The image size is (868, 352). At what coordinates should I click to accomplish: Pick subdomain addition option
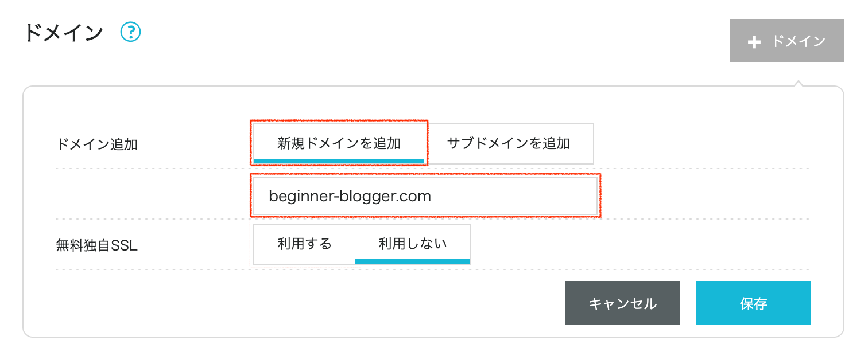tap(509, 143)
